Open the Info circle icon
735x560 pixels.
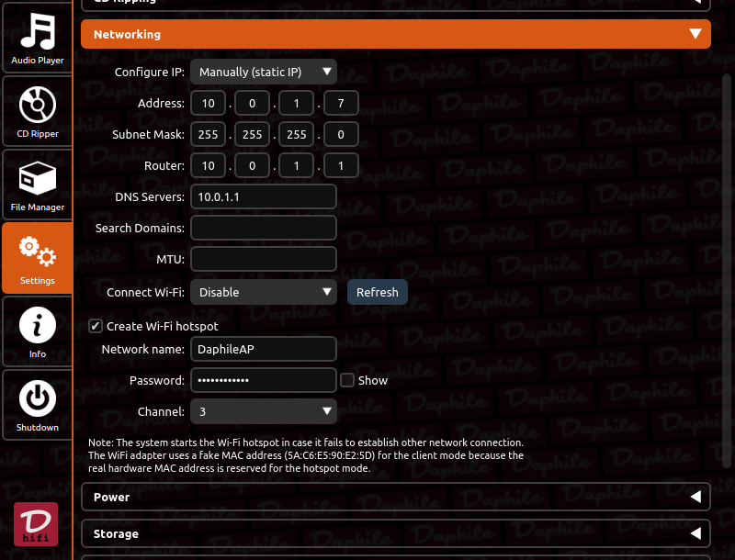click(38, 325)
